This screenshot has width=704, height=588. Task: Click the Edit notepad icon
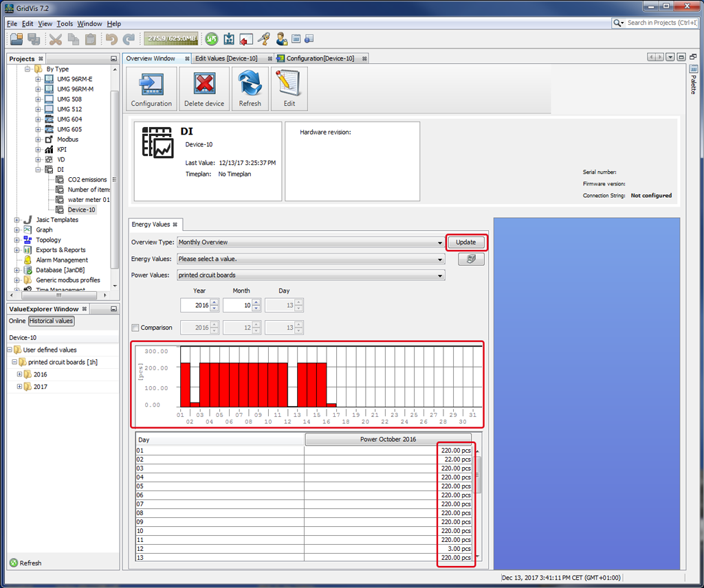pyautogui.click(x=289, y=84)
